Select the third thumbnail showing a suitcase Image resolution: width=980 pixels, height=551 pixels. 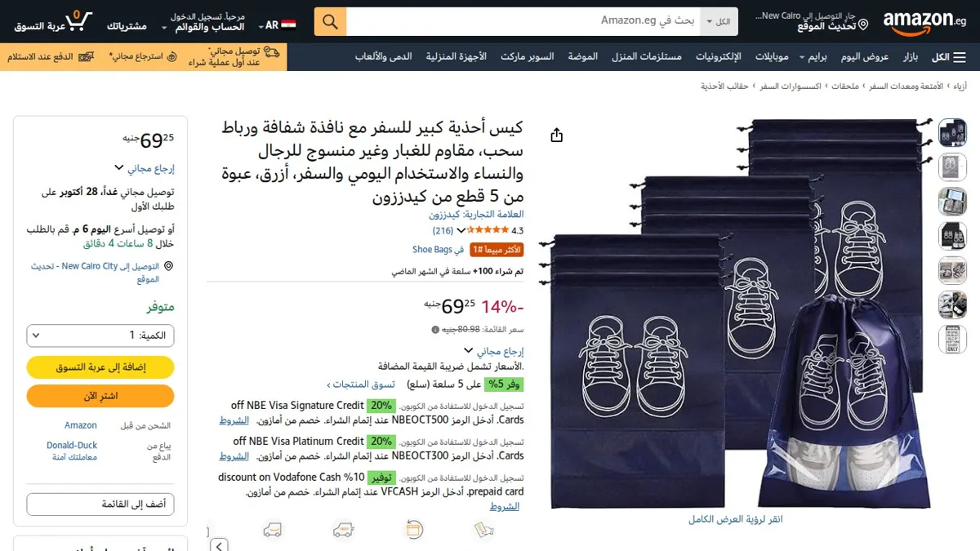(x=952, y=201)
